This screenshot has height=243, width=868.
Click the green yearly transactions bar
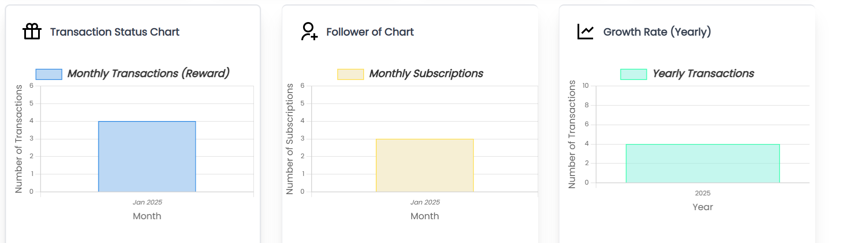tap(703, 163)
